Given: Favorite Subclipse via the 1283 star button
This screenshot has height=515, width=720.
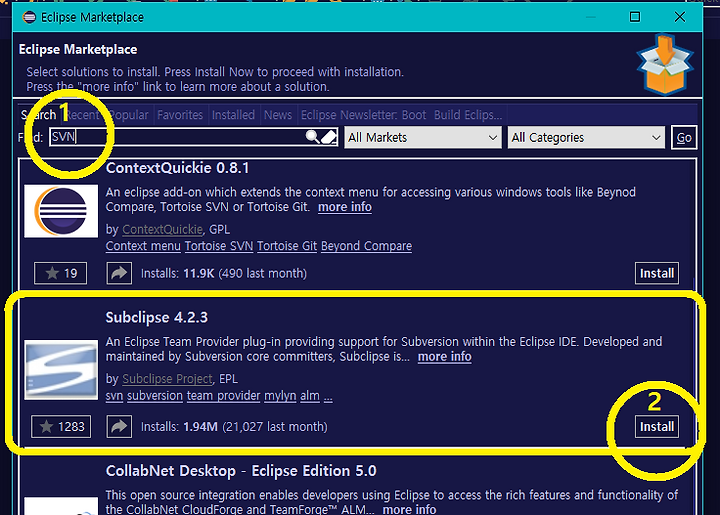Looking at the screenshot, I should [x=61, y=427].
